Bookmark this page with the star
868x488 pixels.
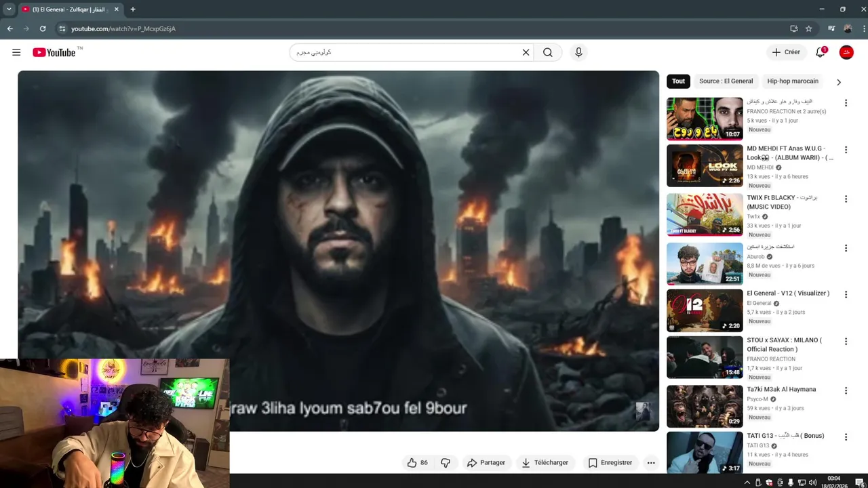click(x=808, y=28)
